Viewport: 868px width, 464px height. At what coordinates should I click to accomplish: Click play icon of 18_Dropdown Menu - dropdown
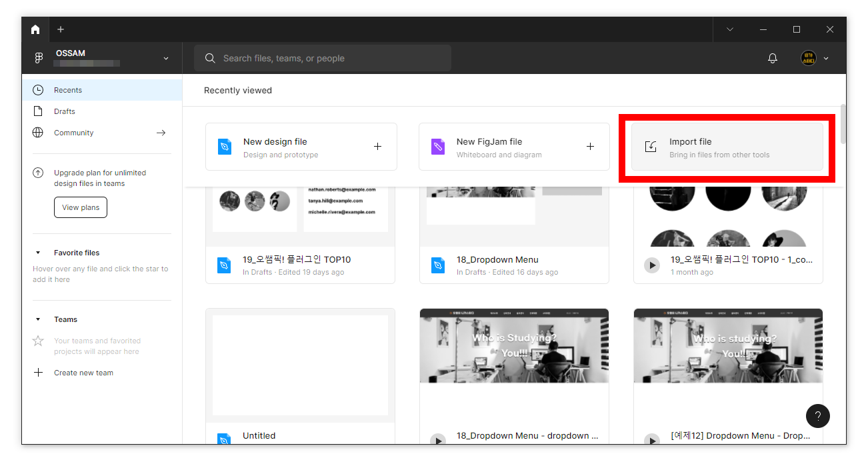(438, 440)
